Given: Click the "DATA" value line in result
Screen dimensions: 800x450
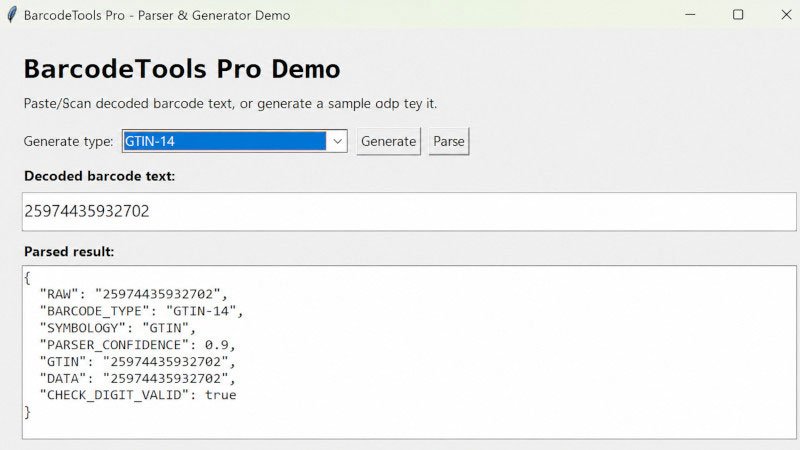Looking at the screenshot, I should pos(138,379).
